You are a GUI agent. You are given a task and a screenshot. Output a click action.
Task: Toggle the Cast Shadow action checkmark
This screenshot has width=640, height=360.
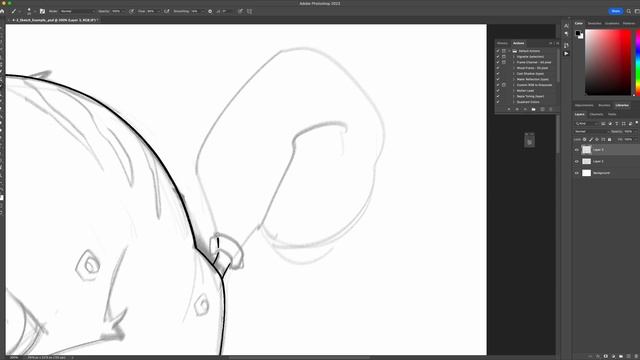pos(498,74)
